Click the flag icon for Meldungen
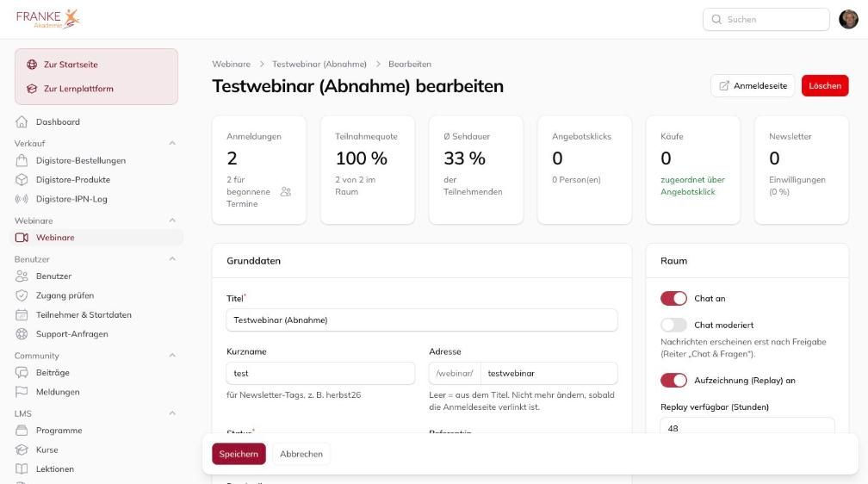868x484 pixels. (x=22, y=392)
